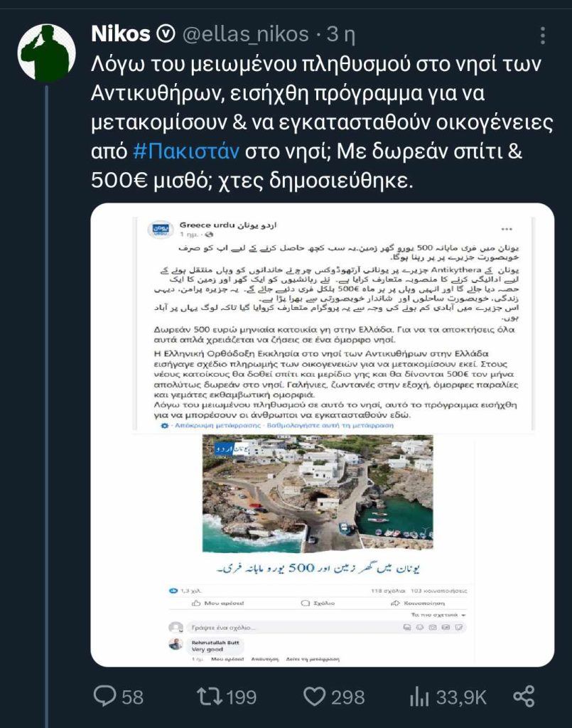Viewport: 572px width, 728px height.
Task: Retweet the post with 199 reposts
Action: pyautogui.click(x=227, y=697)
